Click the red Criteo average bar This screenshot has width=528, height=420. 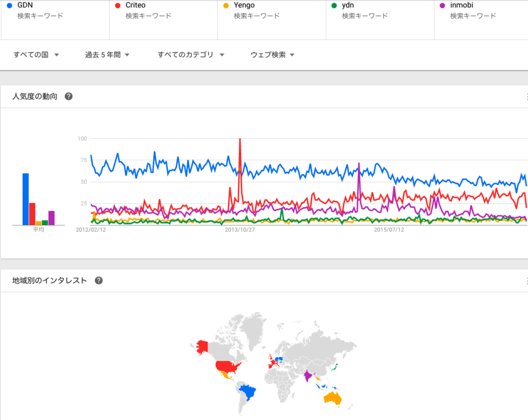click(32, 214)
